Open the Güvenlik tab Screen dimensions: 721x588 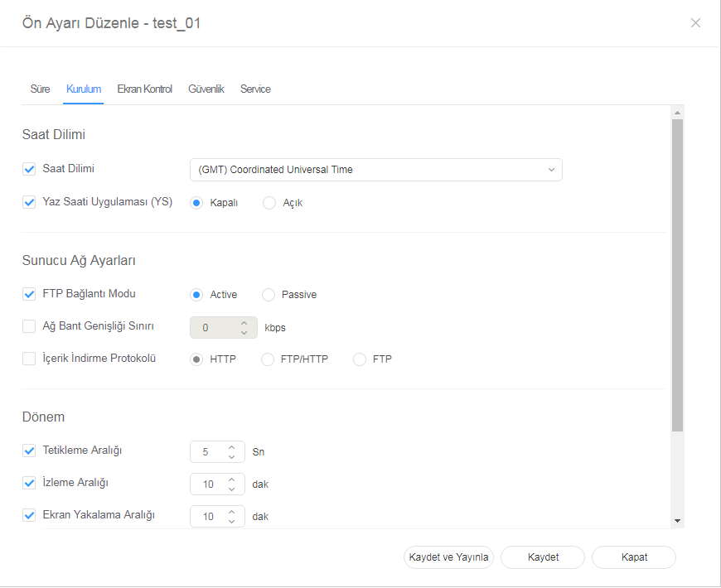206,89
